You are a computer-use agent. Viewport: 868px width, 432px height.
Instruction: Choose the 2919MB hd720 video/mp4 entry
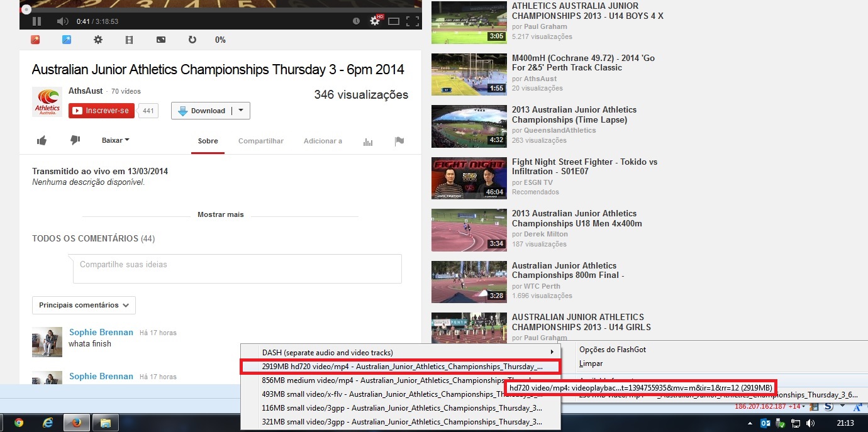coord(400,366)
